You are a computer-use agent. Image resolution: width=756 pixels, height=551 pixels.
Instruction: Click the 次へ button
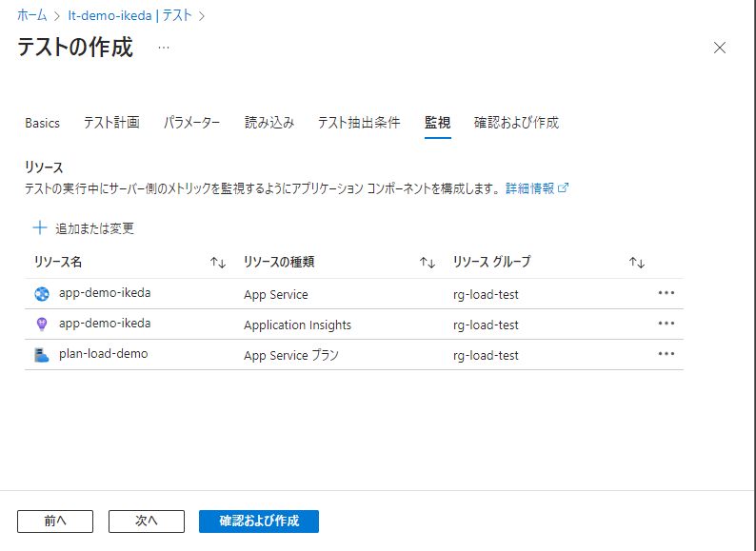(x=147, y=521)
